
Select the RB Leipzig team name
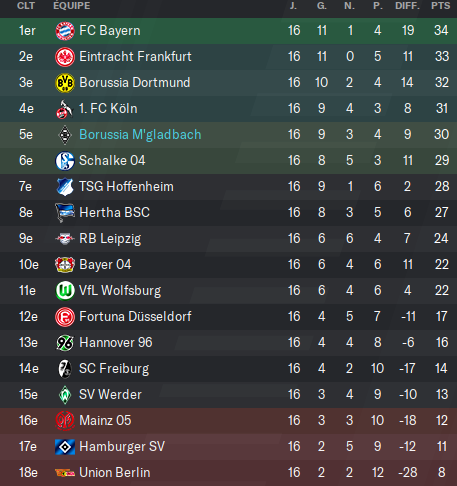point(110,239)
